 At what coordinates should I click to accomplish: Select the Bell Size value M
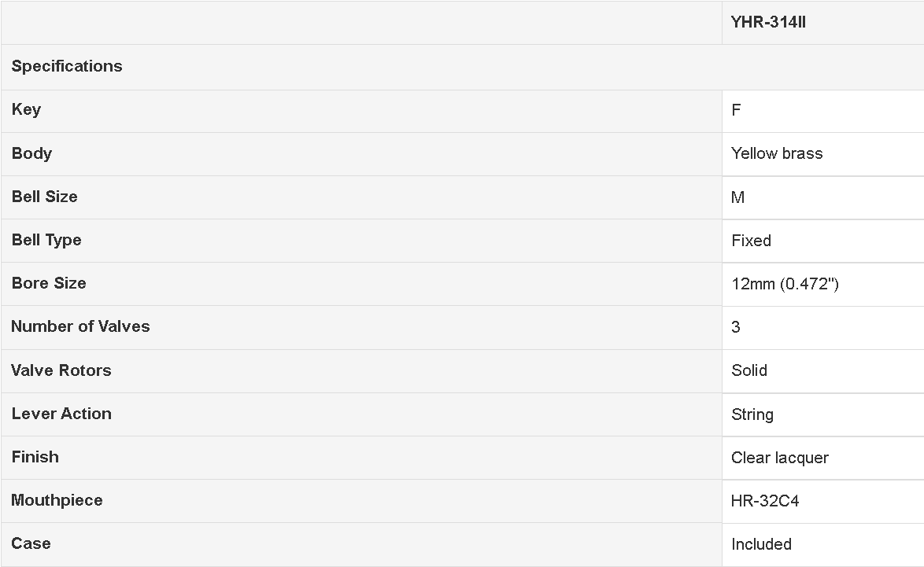coord(737,197)
